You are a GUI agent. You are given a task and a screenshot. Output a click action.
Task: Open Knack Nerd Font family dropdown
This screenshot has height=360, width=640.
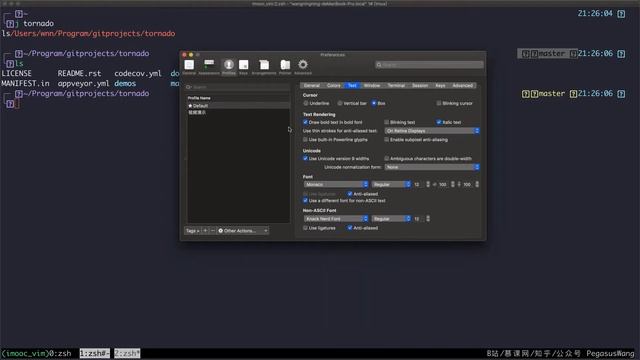(336, 219)
